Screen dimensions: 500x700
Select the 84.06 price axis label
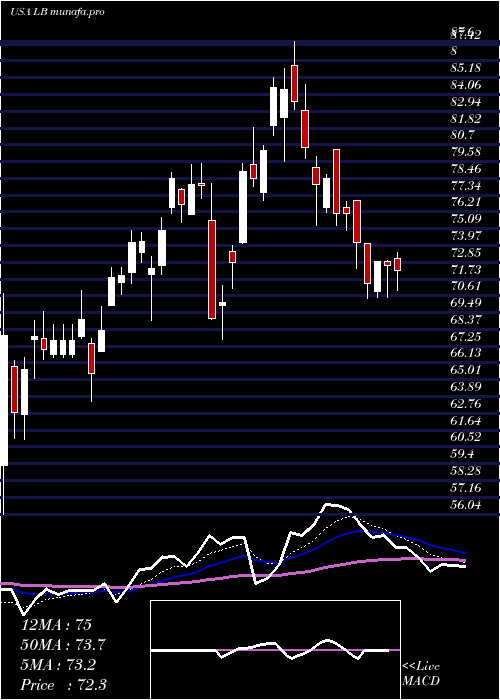(x=466, y=85)
